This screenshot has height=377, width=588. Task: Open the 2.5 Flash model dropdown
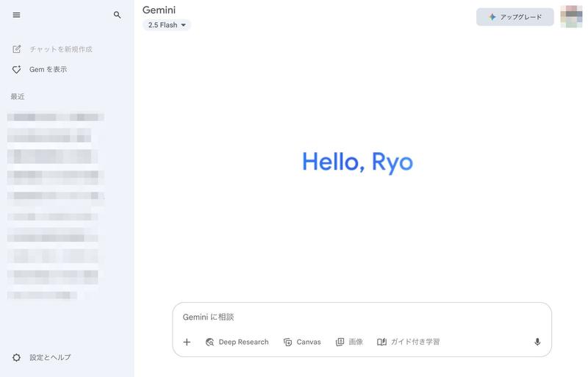coord(167,25)
